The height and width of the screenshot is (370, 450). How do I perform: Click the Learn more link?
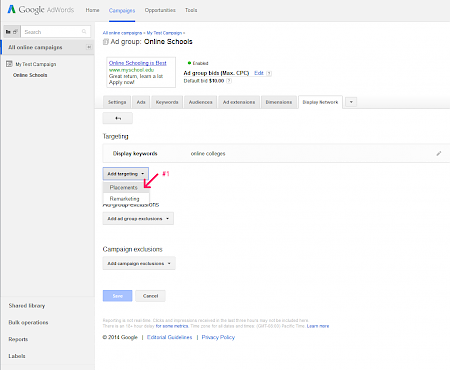coord(318,326)
